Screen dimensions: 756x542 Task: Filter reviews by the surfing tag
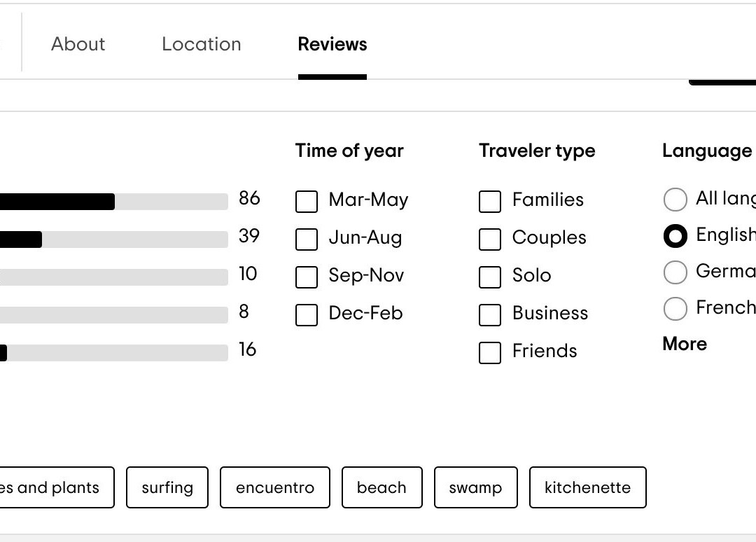[167, 487]
